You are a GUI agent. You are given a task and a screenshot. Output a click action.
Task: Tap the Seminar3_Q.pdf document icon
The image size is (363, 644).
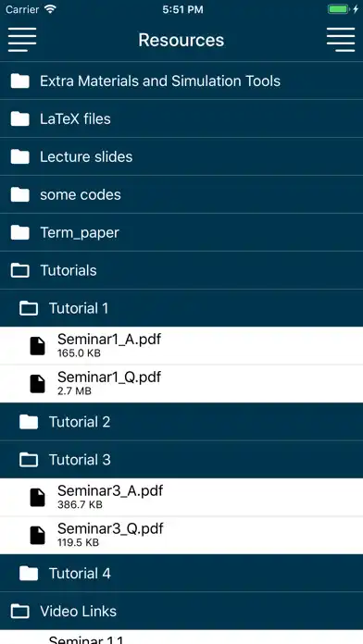coord(37,535)
